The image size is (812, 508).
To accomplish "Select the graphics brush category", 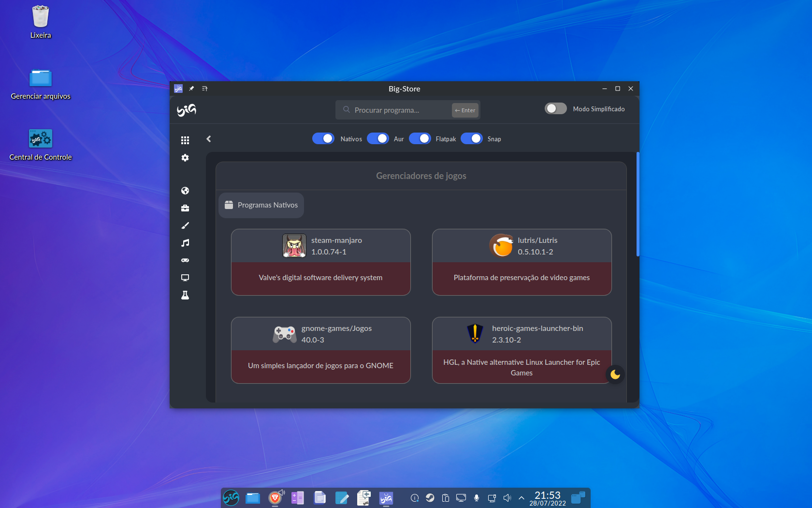I will point(185,225).
